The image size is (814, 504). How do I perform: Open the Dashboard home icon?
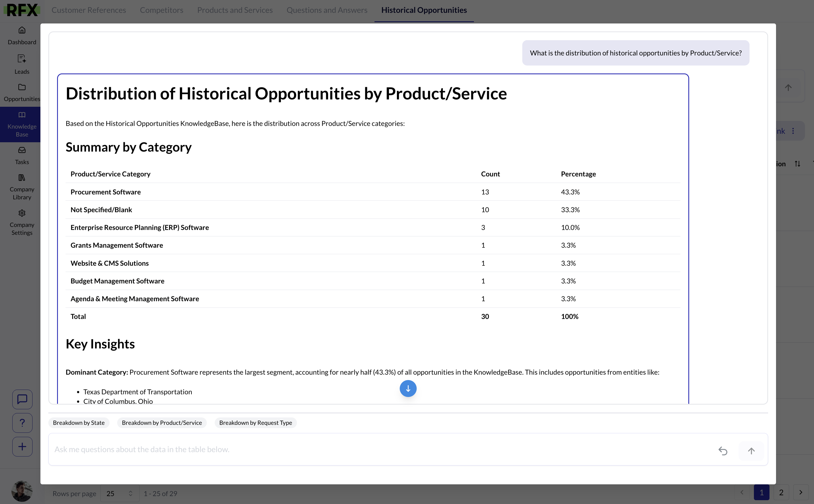point(22,30)
